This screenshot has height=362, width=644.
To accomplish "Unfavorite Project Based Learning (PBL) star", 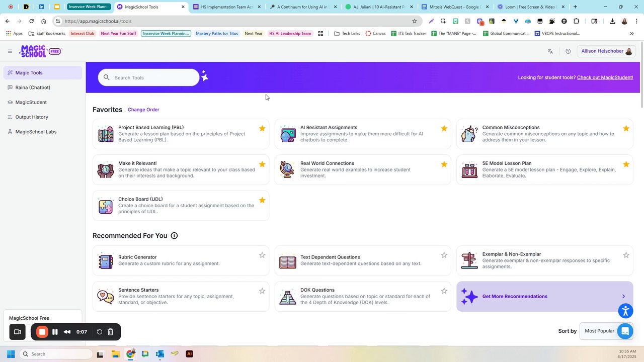I will [x=262, y=128].
